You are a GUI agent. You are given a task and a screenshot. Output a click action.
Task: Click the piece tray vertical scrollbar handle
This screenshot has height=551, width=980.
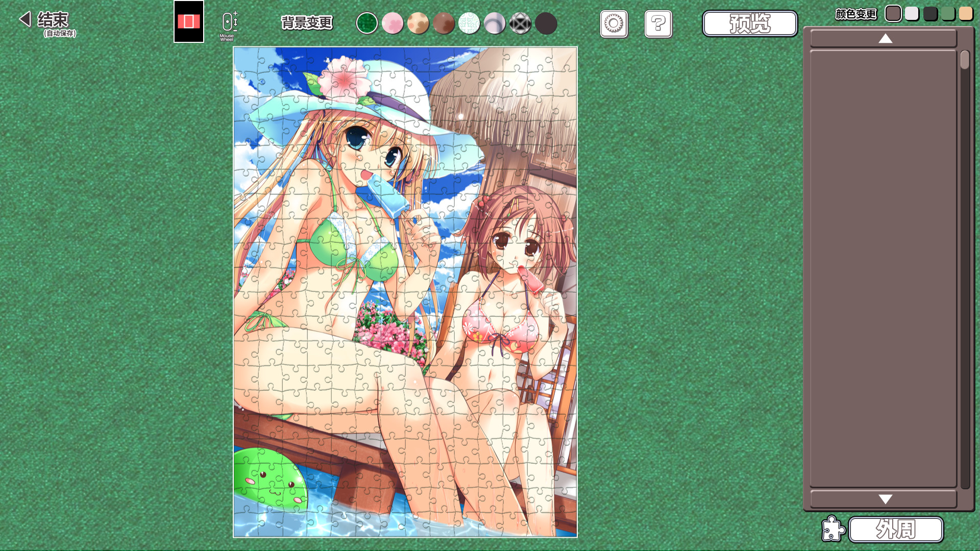(964, 60)
